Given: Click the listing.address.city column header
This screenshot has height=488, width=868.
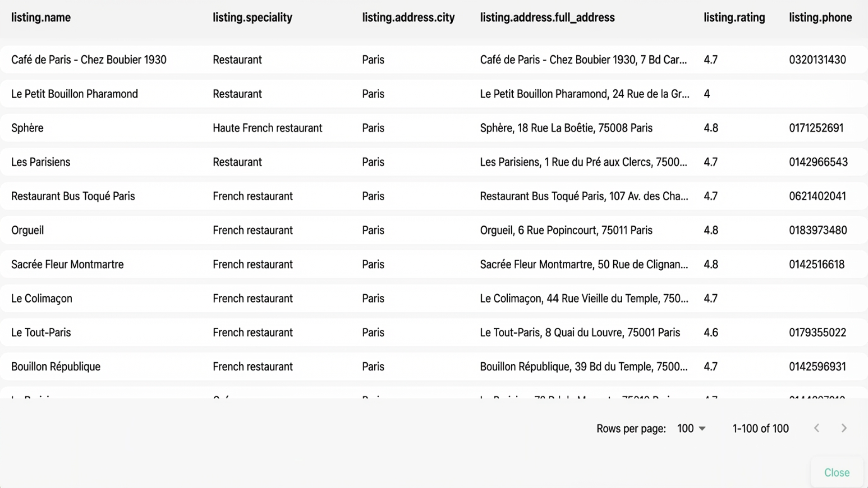Looking at the screenshot, I should 408,17.
